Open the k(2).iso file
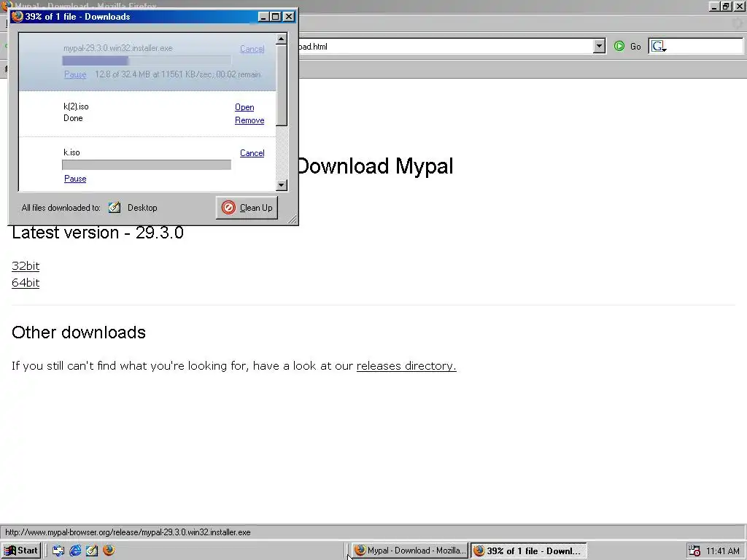Screen dimensions: 747x560 tap(244, 108)
